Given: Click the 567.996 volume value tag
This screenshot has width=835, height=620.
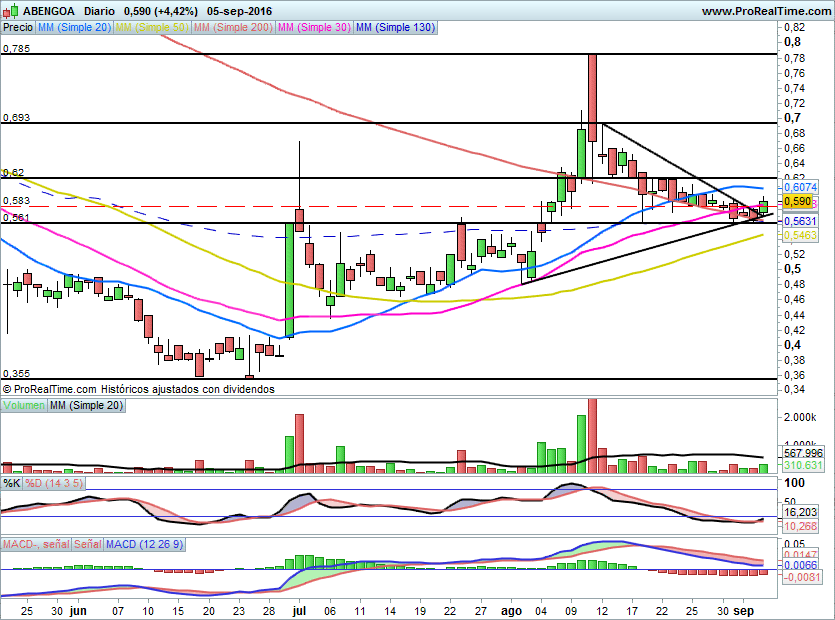Looking at the screenshot, I should [803, 453].
